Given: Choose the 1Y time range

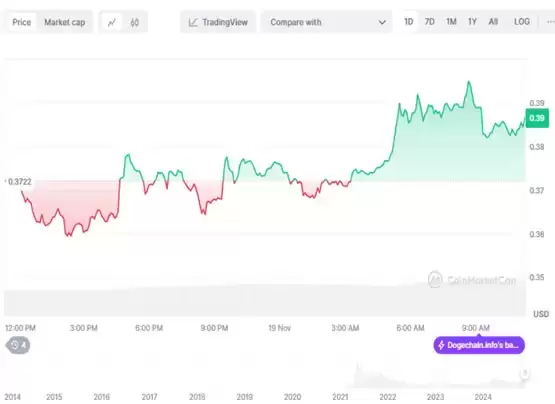Looking at the screenshot, I should [472, 22].
